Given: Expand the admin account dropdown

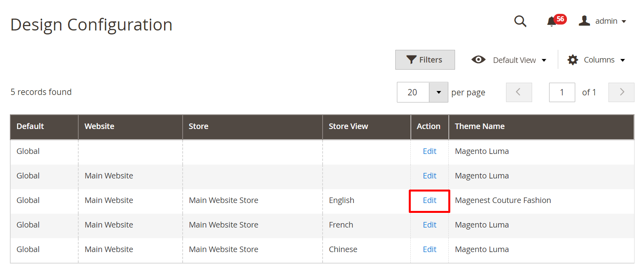Looking at the screenshot, I should [x=623, y=21].
